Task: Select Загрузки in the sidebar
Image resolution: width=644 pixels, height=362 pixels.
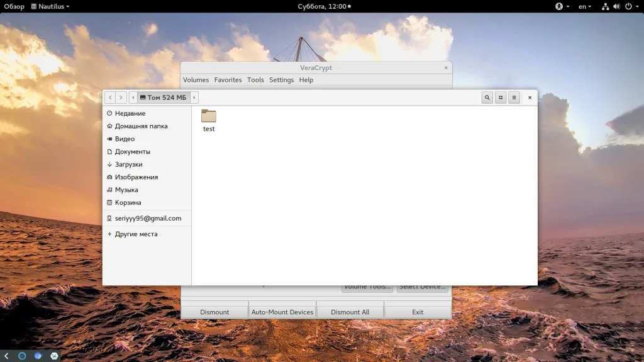Action: tap(128, 164)
